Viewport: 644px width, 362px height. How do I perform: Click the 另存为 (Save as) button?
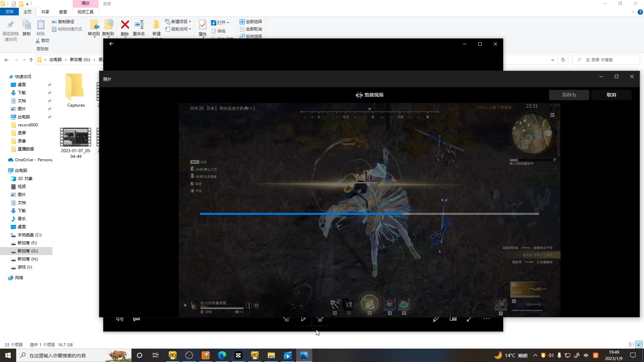(x=569, y=95)
